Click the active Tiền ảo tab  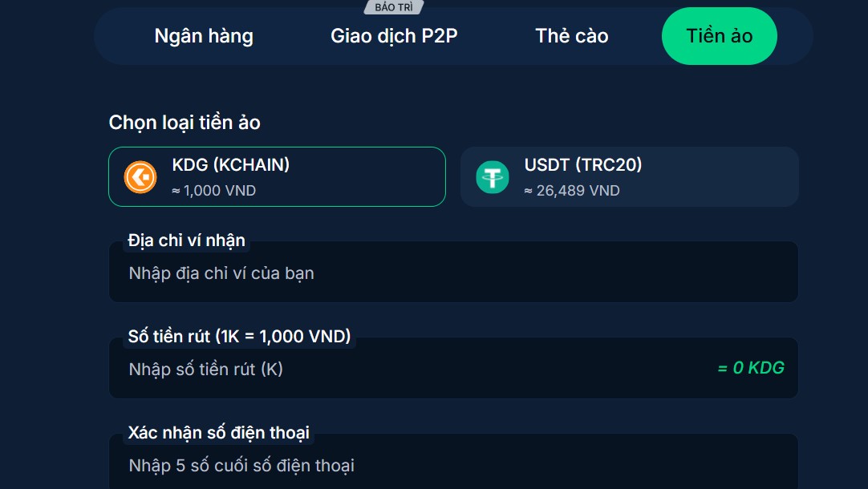point(719,35)
